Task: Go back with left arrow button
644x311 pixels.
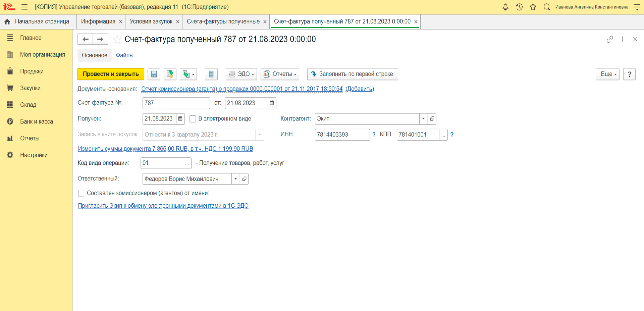Action: point(86,39)
